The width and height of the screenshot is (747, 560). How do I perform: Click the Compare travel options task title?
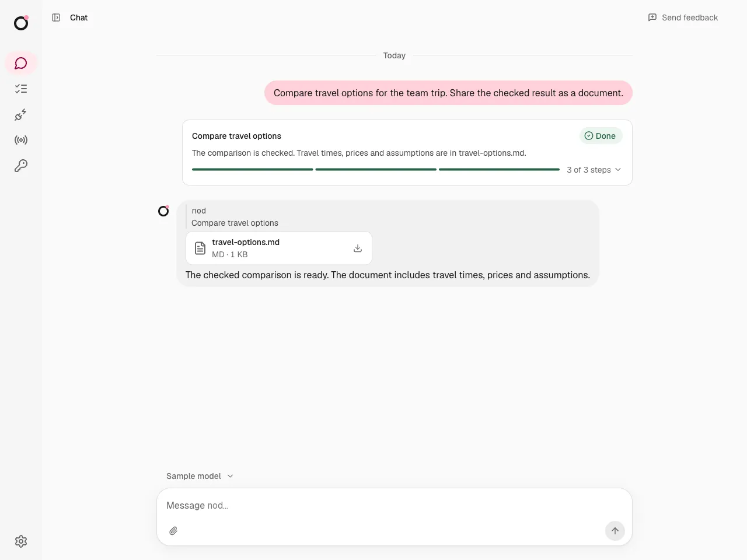click(236, 136)
